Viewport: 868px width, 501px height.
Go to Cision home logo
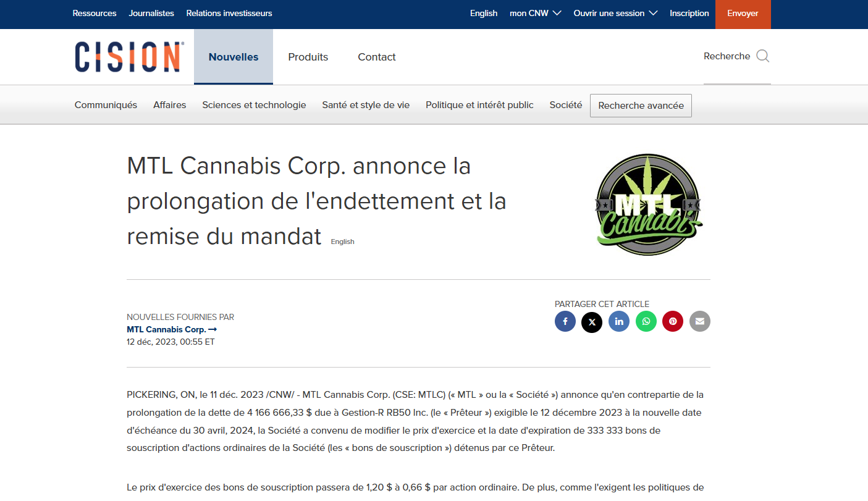(129, 57)
